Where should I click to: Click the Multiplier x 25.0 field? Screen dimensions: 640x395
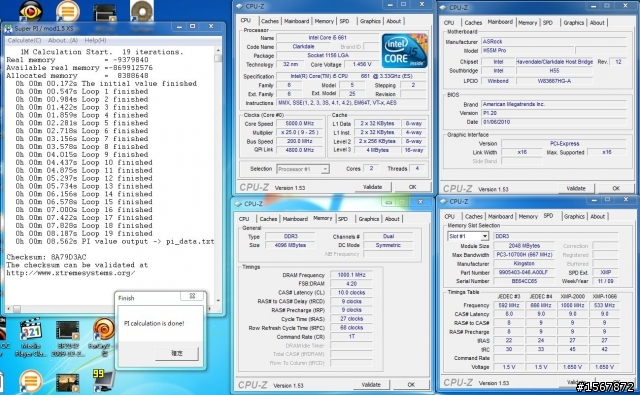[300, 132]
